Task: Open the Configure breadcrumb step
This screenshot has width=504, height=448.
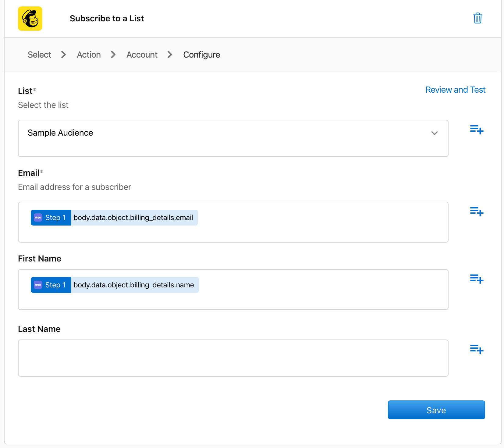Action: (x=201, y=55)
